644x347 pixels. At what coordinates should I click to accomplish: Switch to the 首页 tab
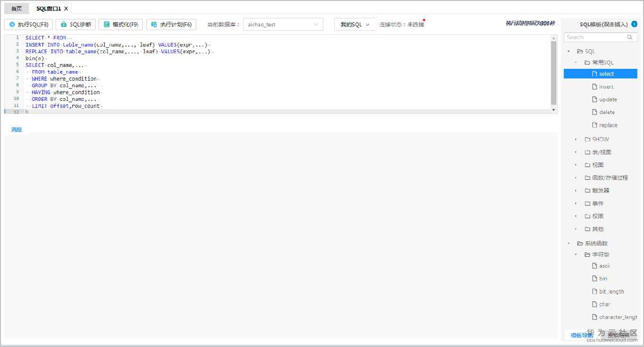click(x=17, y=8)
